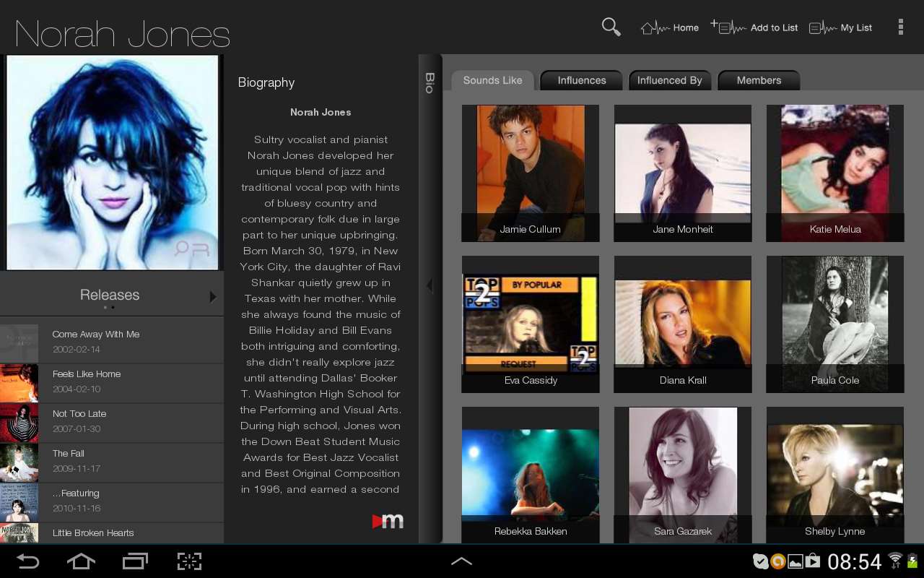Tap the Norah Jones portrait image
This screenshot has height=578, width=924.
112,162
